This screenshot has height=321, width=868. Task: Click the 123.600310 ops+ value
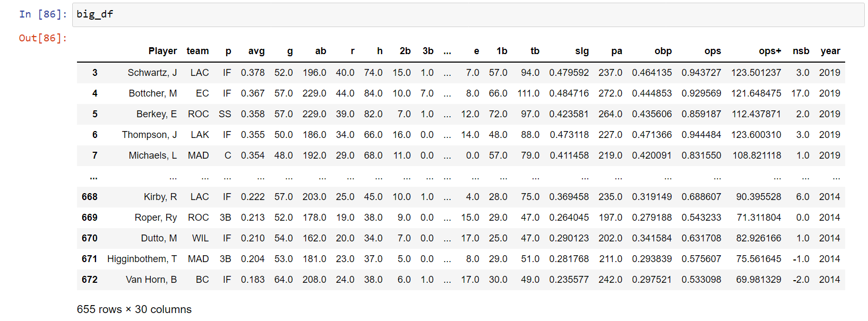tap(756, 135)
